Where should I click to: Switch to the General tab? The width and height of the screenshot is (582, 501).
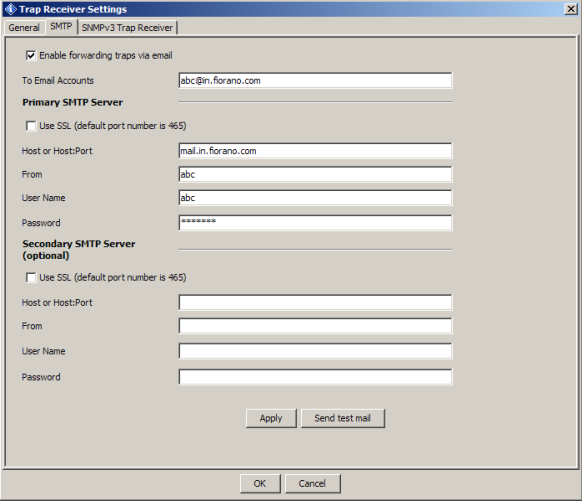[x=24, y=28]
